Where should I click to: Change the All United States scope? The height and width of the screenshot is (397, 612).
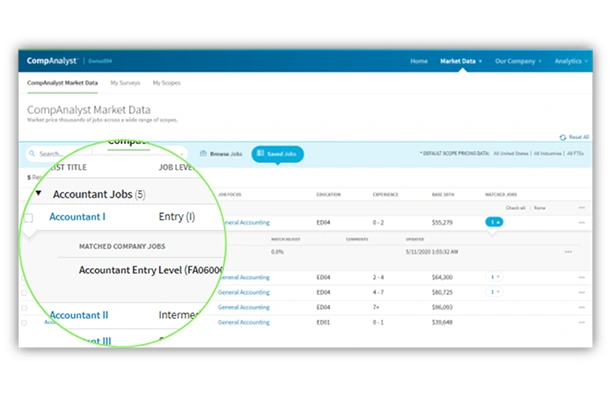point(511,153)
